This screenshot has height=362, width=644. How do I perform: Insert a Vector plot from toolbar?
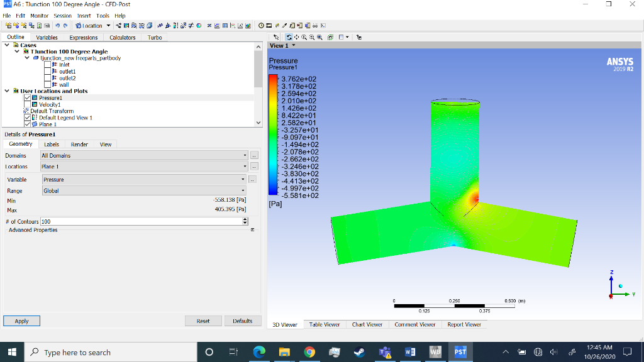click(x=118, y=25)
